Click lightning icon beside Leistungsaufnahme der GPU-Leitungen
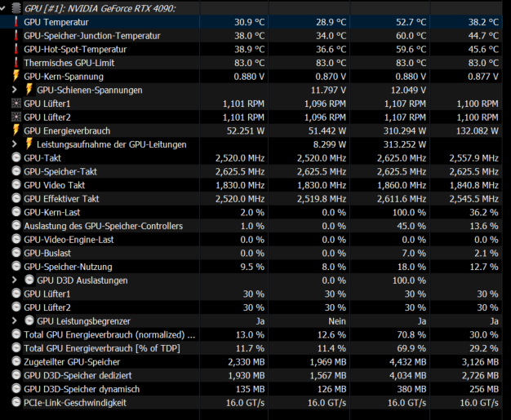 pos(29,144)
